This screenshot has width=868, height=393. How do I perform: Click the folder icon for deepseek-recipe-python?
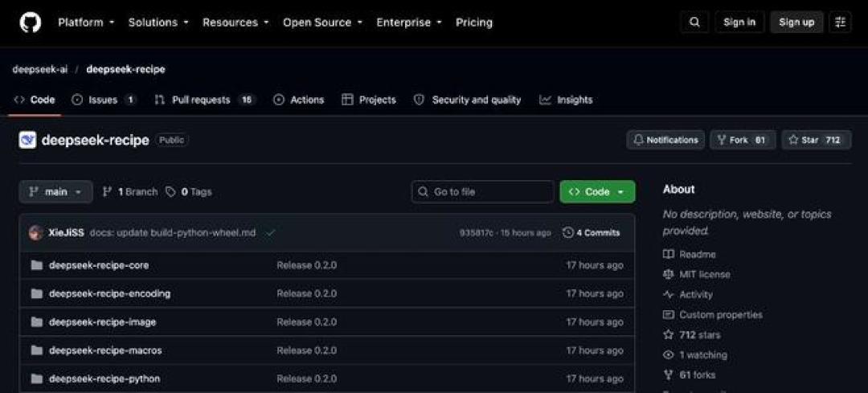tap(36, 379)
